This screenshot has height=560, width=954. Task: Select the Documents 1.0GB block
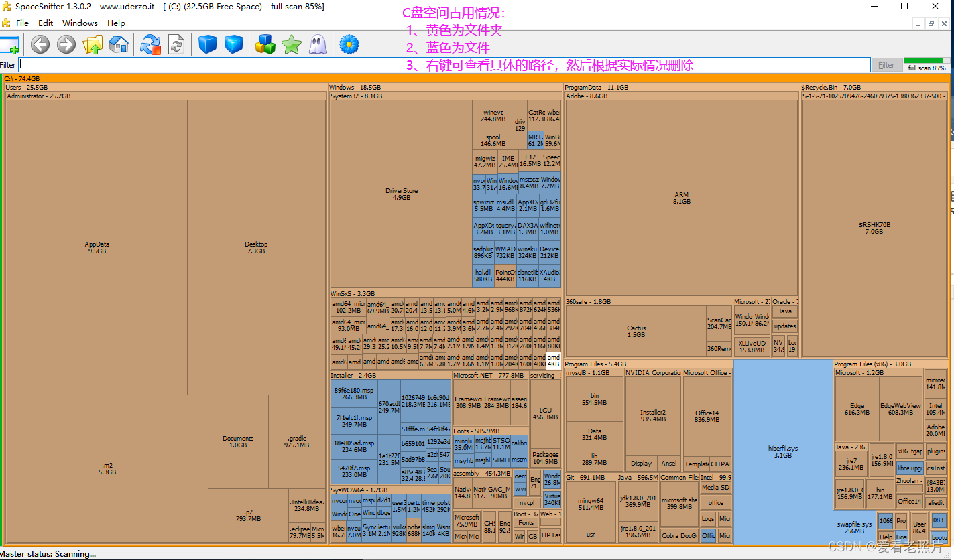click(238, 441)
